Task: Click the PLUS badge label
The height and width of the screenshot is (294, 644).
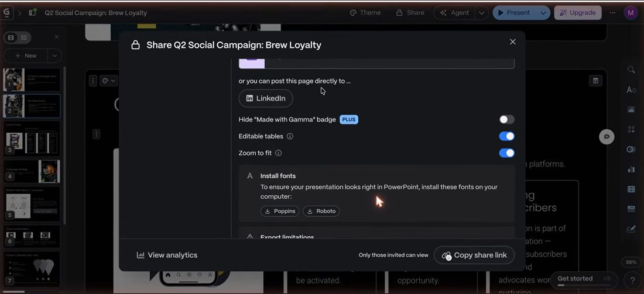Action: pyautogui.click(x=349, y=120)
